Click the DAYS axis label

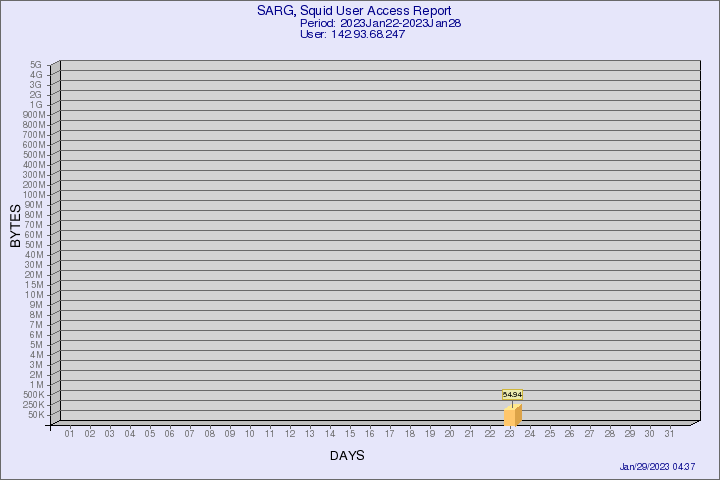347,456
